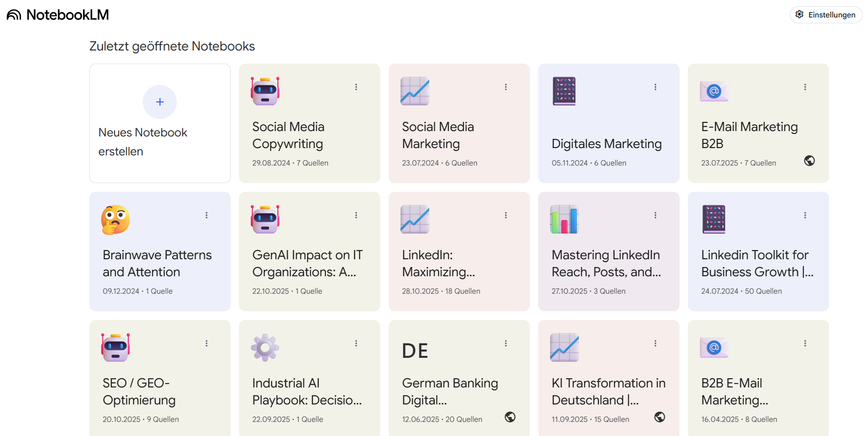Viewport: 868px width, 436px height.
Task: Click the globe icon on KI Transformation notebook
Action: [x=660, y=417]
